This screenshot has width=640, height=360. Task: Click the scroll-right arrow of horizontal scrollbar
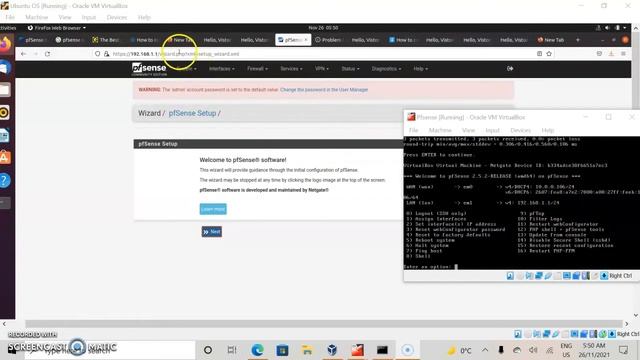[627, 324]
